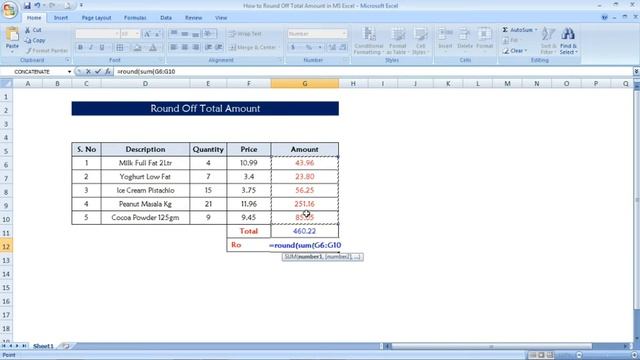Increase decimal places
Viewport: 640px width, 360px height.
[332, 47]
